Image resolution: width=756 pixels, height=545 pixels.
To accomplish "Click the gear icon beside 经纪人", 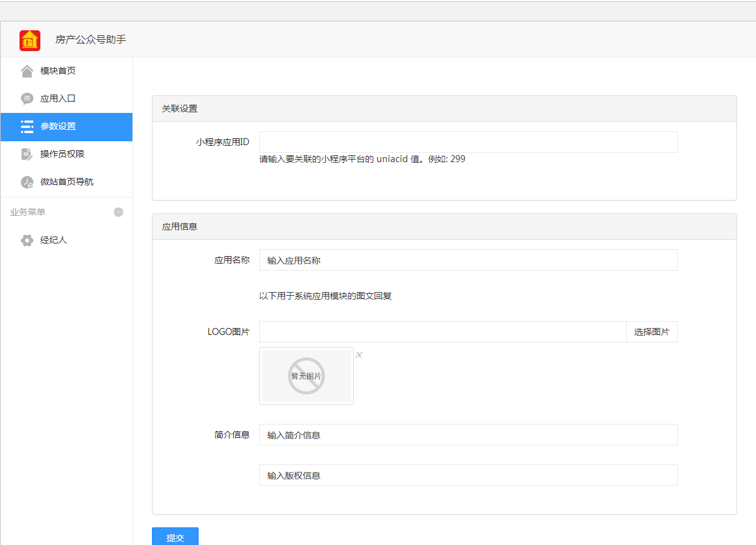I will coord(27,240).
